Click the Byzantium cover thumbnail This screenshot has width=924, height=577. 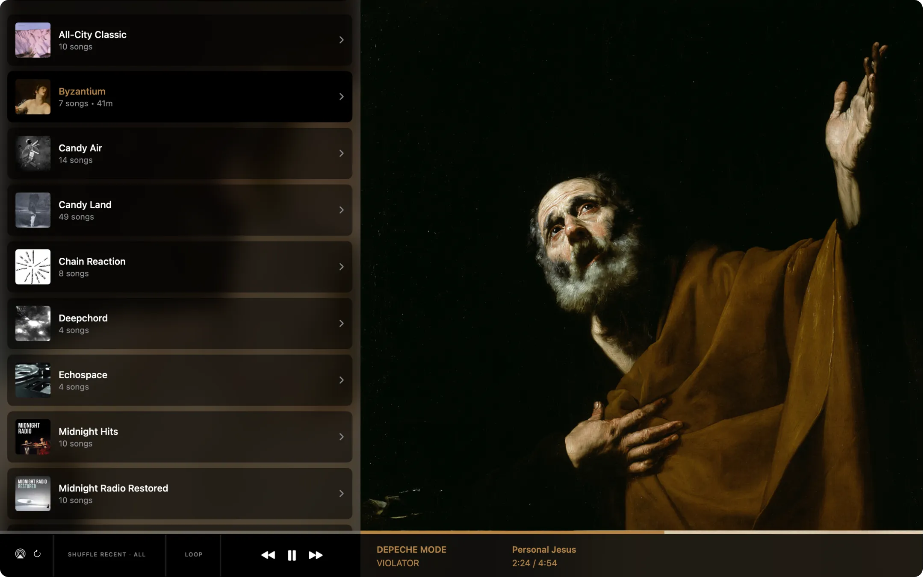(x=33, y=97)
